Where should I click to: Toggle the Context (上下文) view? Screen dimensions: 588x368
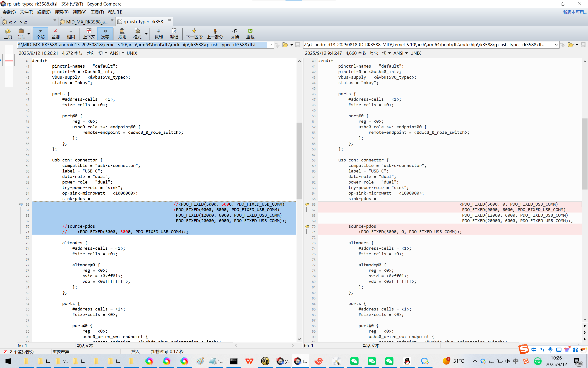[x=89, y=34]
